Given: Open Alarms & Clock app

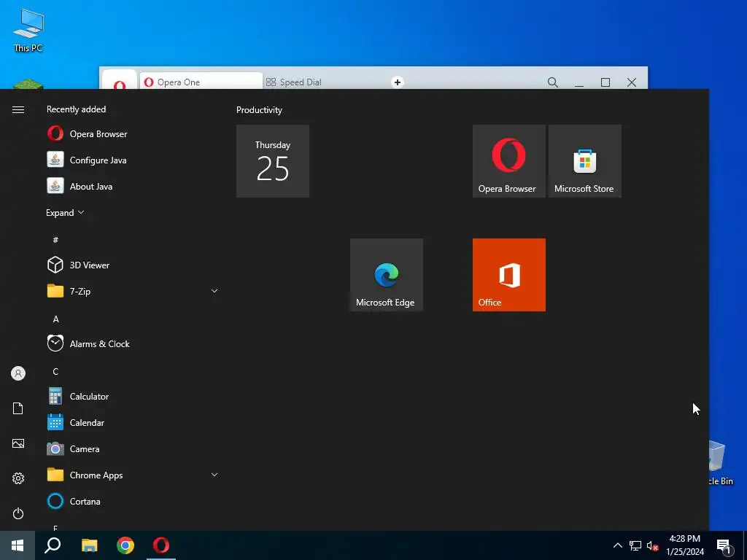Looking at the screenshot, I should 132,343.
